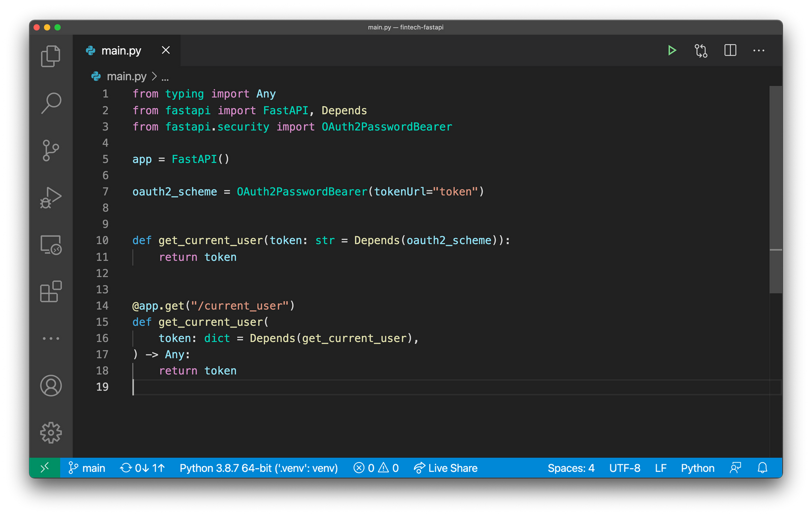Open the Search view

[x=50, y=103]
